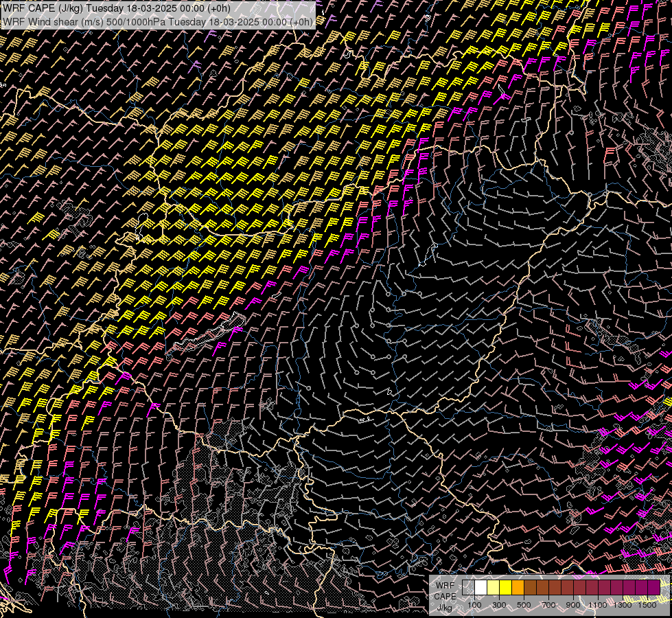
Task: Click the legend value 700
Action: [548, 605]
